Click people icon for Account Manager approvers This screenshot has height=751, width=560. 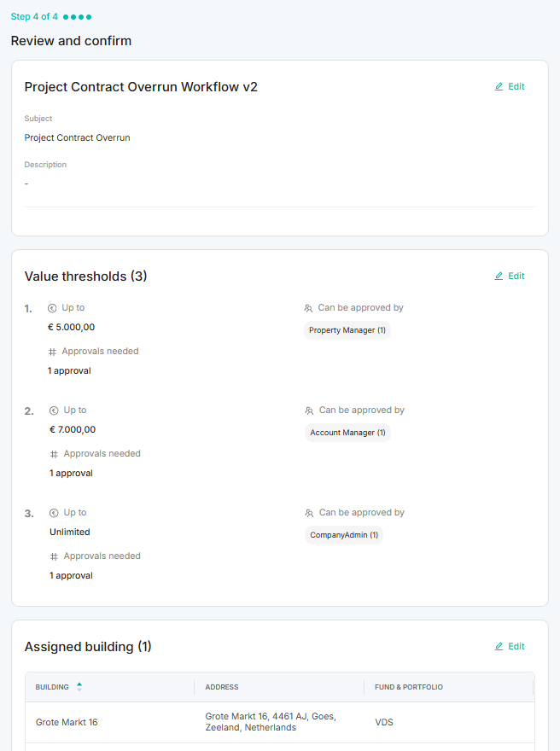pos(309,410)
